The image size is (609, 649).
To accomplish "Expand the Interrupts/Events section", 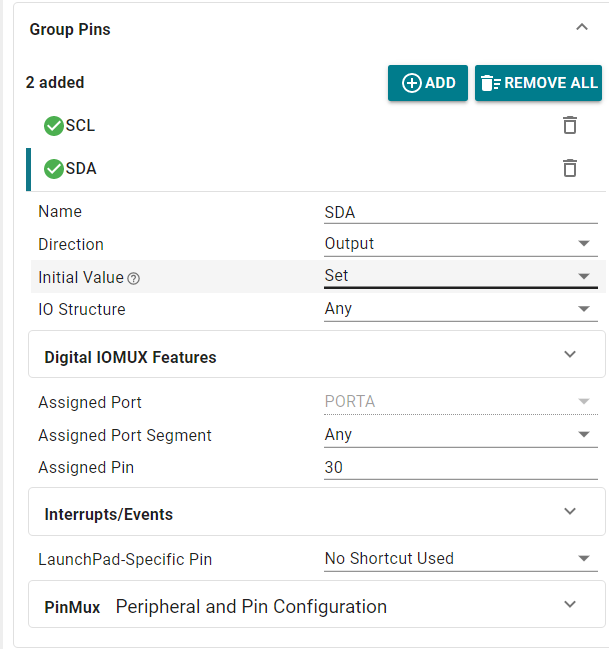I will point(317,512).
